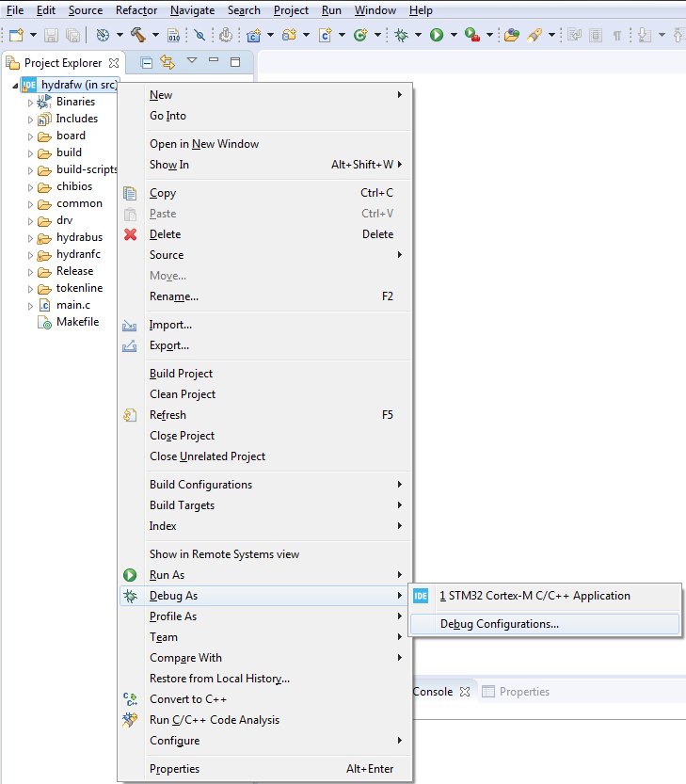Click the Collapse All icon in Project Explorer
Screen dimensions: 686x784
[147, 62]
